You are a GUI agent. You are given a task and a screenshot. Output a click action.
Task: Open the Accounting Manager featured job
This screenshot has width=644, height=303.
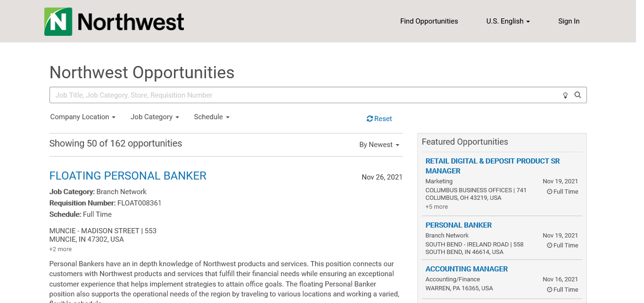(466, 269)
